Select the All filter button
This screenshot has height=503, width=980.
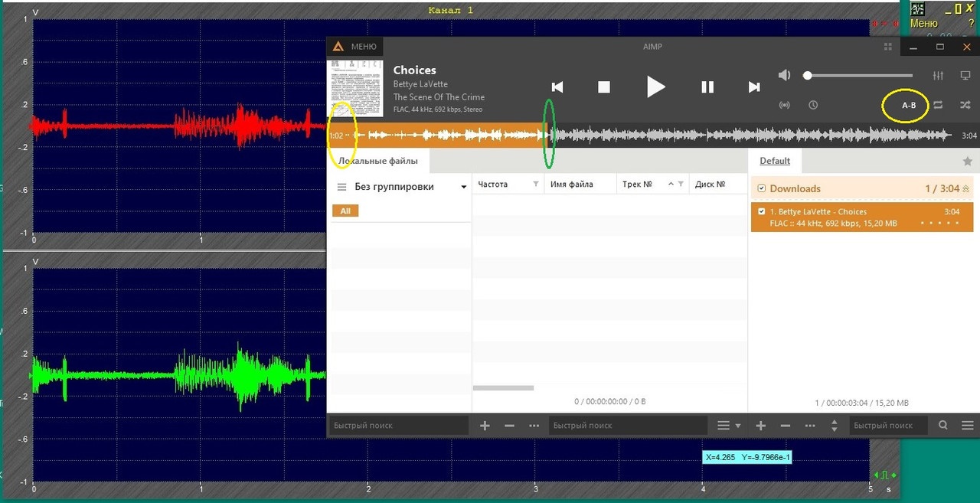pyautogui.click(x=345, y=211)
